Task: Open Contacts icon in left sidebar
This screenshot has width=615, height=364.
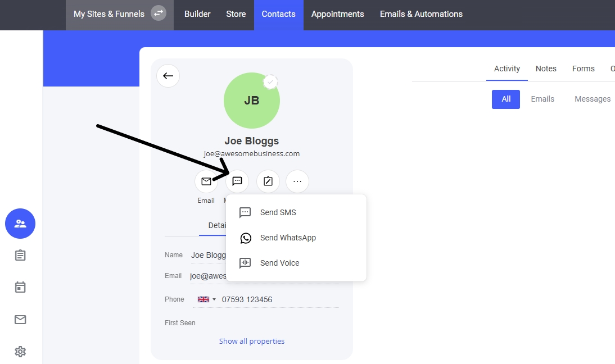Action: 20,224
